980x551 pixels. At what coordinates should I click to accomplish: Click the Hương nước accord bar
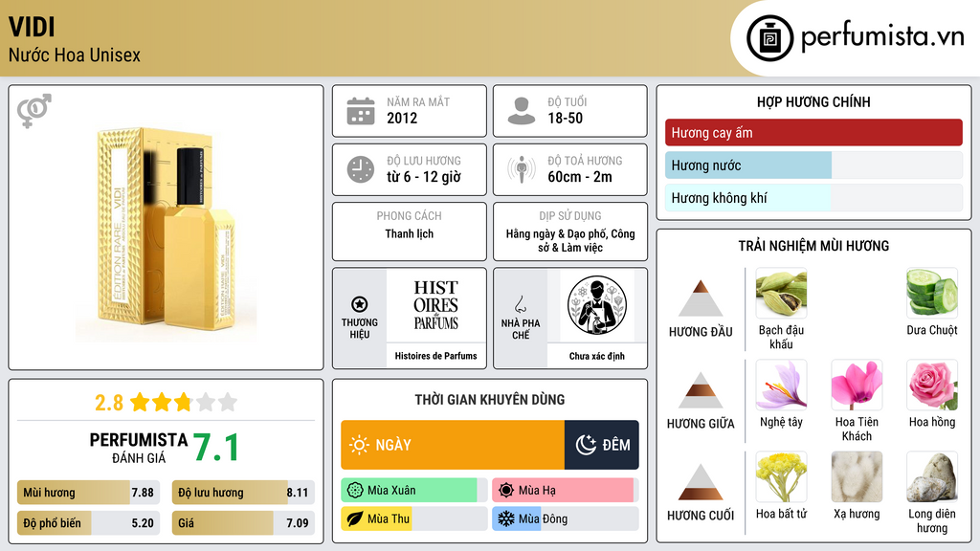coord(813,165)
